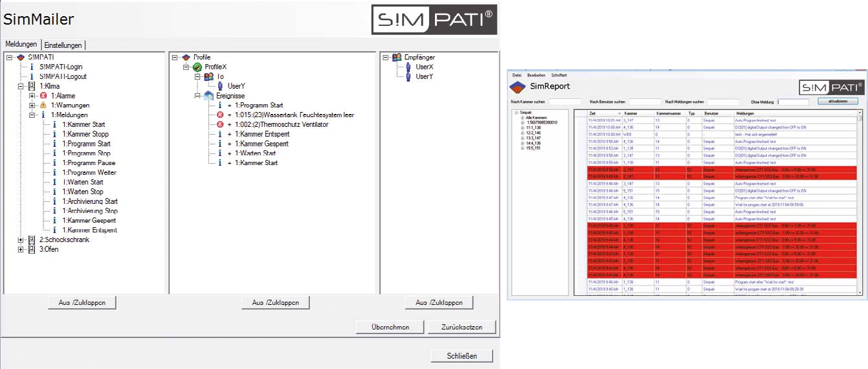This screenshot has width=868, height=369.
Task: Click the error icon for Wassertank Feuchtesystem leer
Action: pos(220,115)
